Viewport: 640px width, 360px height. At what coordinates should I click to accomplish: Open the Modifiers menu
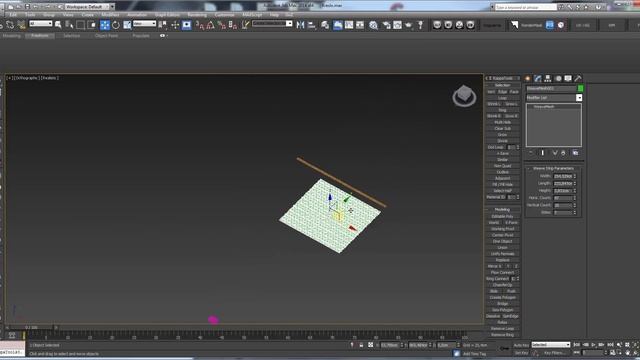point(110,15)
